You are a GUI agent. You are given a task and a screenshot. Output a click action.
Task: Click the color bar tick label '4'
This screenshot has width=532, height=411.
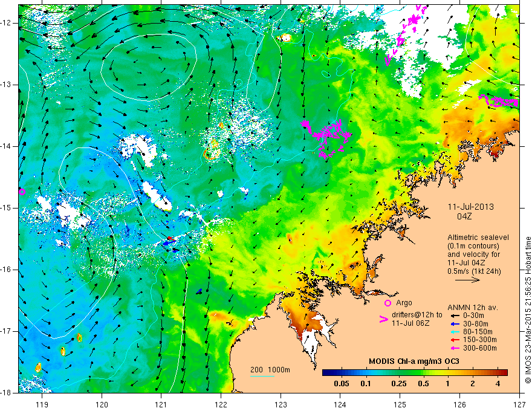498,384
